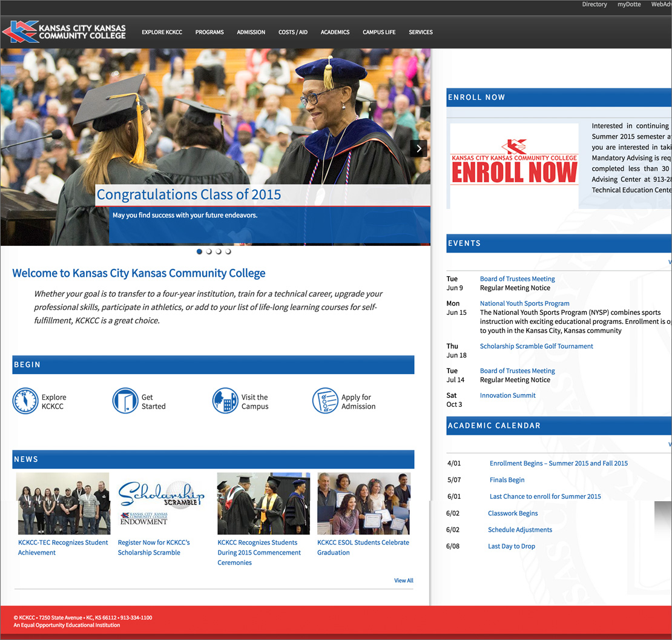Open Last Chance to enroll for Summer 2015
The height and width of the screenshot is (640, 672).
(545, 496)
